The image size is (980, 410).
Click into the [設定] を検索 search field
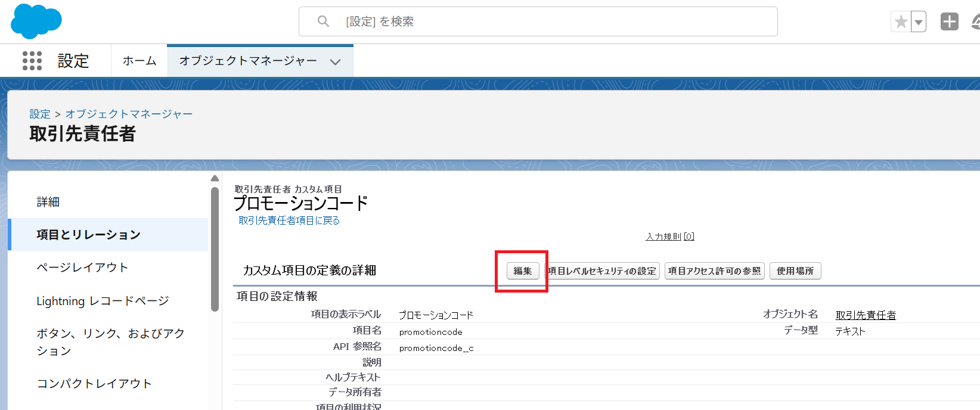pos(536,21)
